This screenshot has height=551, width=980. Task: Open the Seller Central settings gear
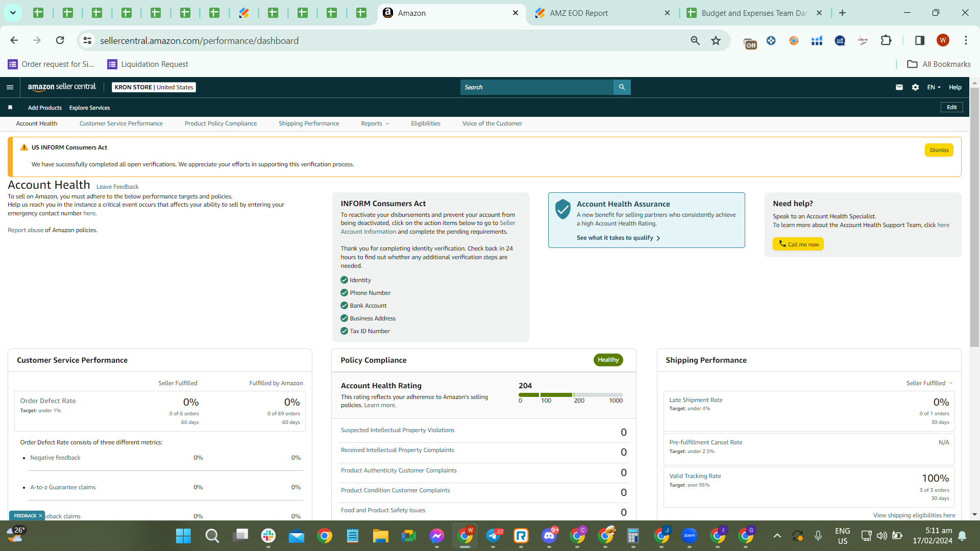tap(915, 87)
